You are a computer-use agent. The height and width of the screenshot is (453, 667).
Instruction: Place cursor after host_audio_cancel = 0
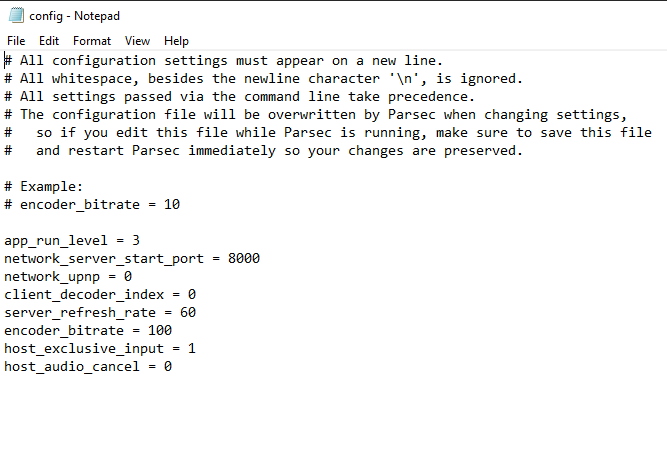173,367
